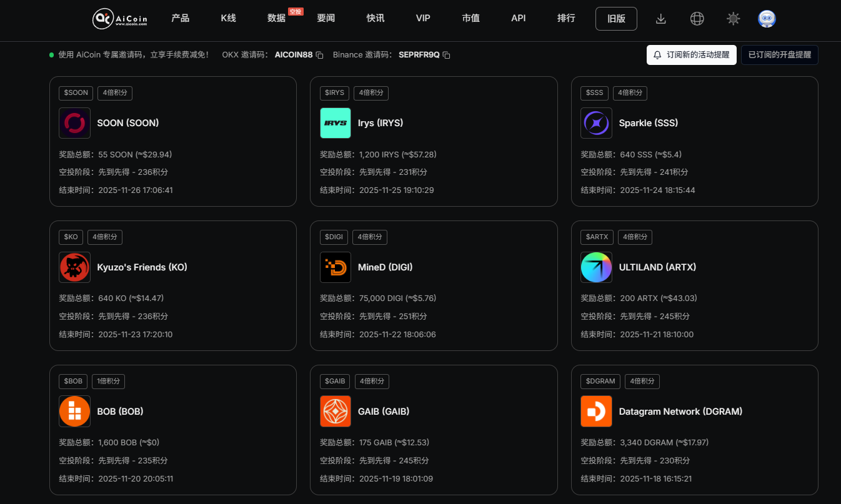Open the Irys (IRYS) project logo
The image size is (841, 504).
click(336, 123)
